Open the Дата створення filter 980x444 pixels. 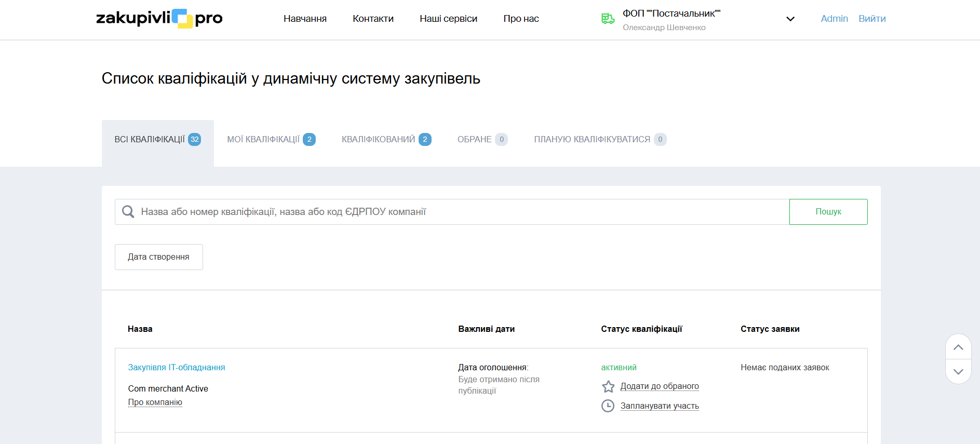158,257
